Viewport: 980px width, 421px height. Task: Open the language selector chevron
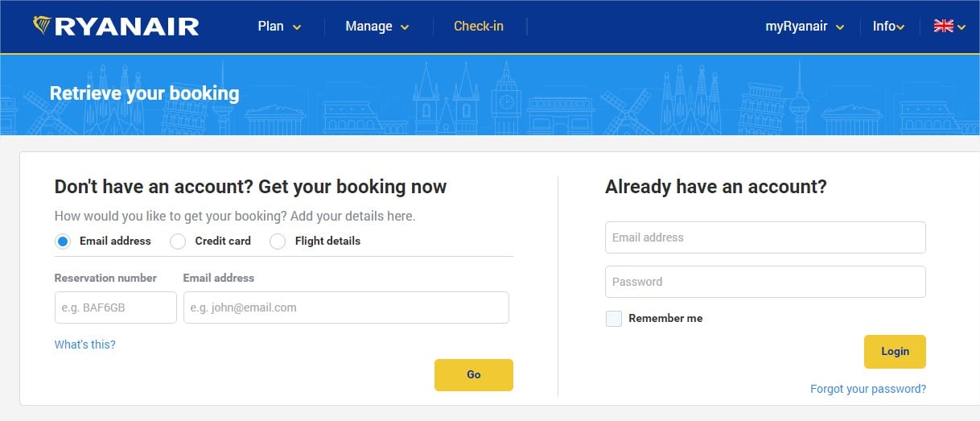click(x=961, y=27)
